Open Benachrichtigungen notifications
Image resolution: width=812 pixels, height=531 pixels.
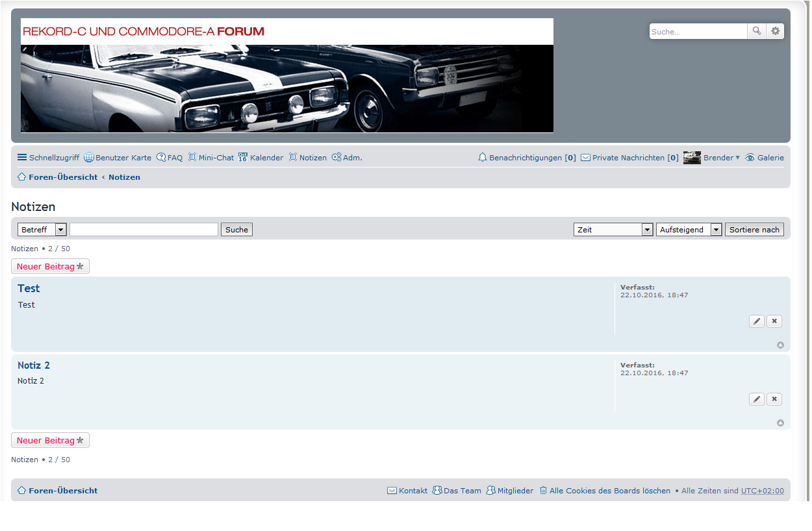pyautogui.click(x=527, y=158)
